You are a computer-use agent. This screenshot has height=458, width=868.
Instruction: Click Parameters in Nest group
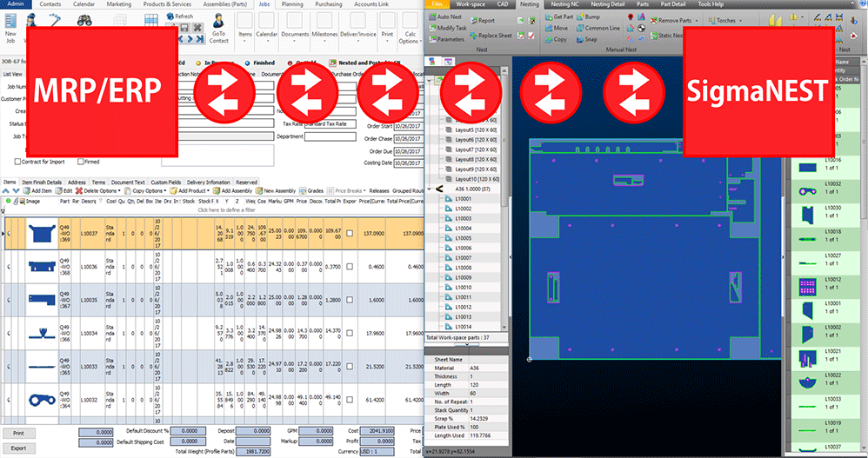coord(446,39)
